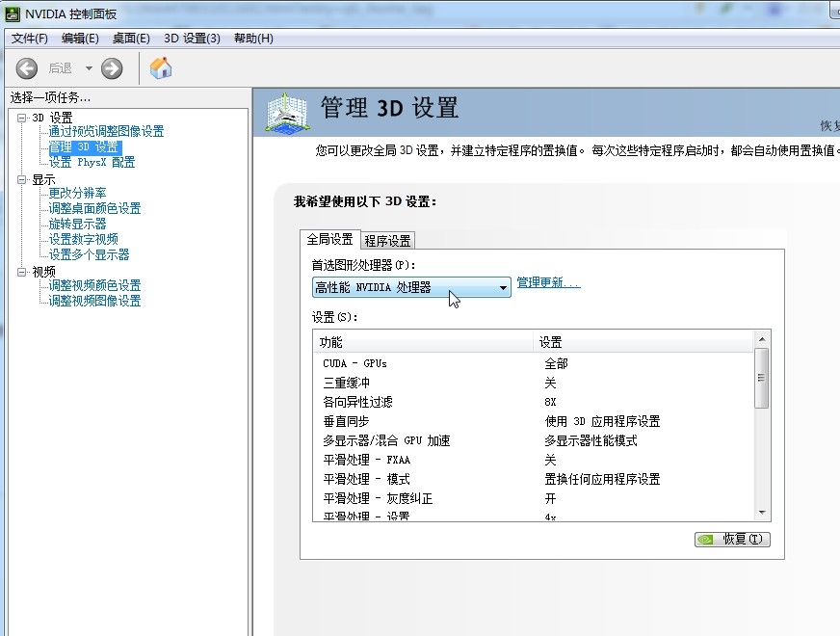Image resolution: width=840 pixels, height=636 pixels.
Task: Select the CUDA - GPUs row
Action: click(x=533, y=363)
